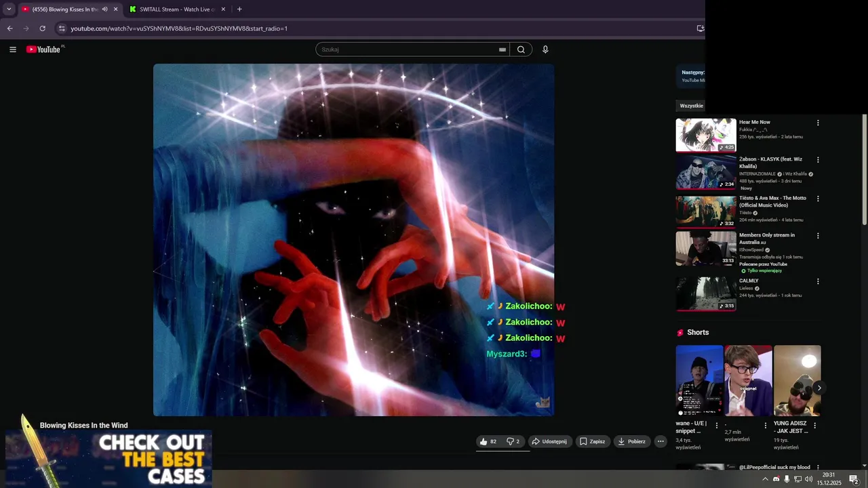Viewport: 868px width, 488px height.
Task: Select the address bar URL
Action: pos(179,28)
